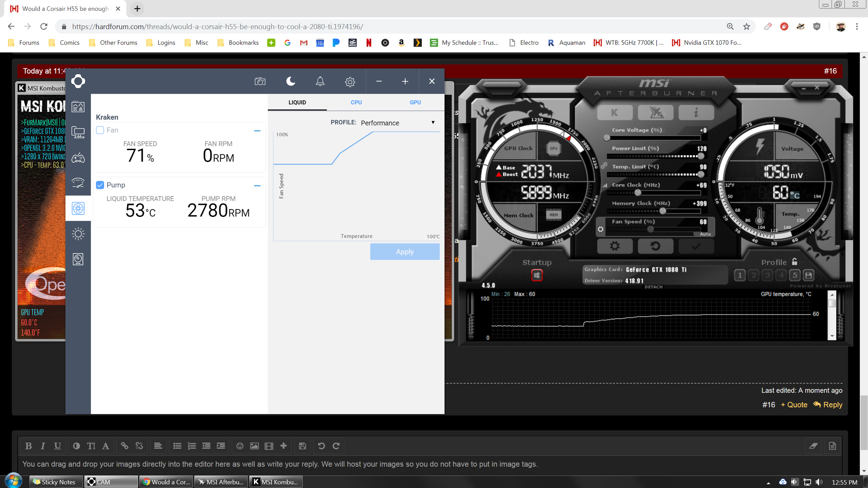Screen dimensions: 868x488
Task: Enable the Kraken Fan checkbox
Action: click(x=100, y=130)
